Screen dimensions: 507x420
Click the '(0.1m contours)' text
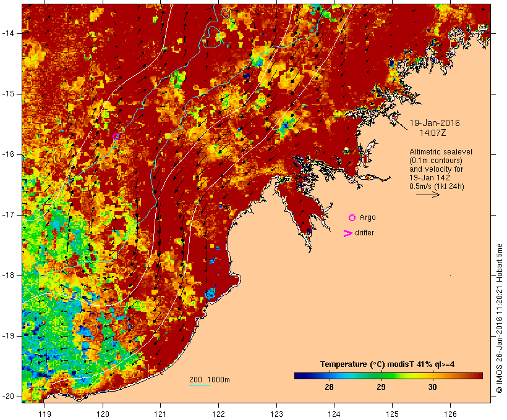pos(436,161)
